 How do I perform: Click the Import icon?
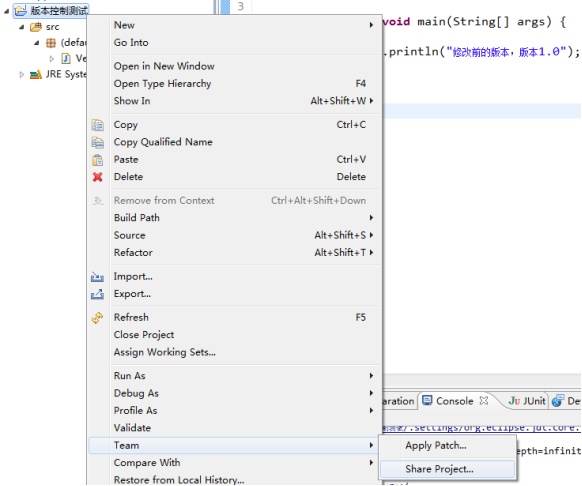point(97,277)
